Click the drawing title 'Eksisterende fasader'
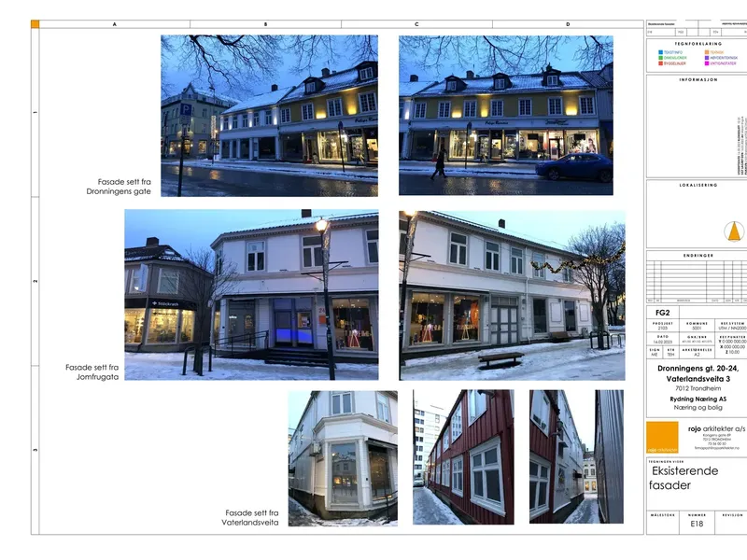This screenshot has width=747, height=560. 684,478
